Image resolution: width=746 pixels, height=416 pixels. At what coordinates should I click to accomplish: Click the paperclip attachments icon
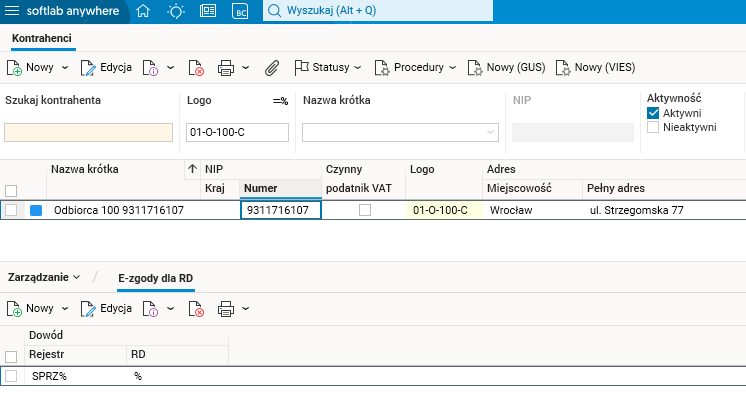click(271, 68)
